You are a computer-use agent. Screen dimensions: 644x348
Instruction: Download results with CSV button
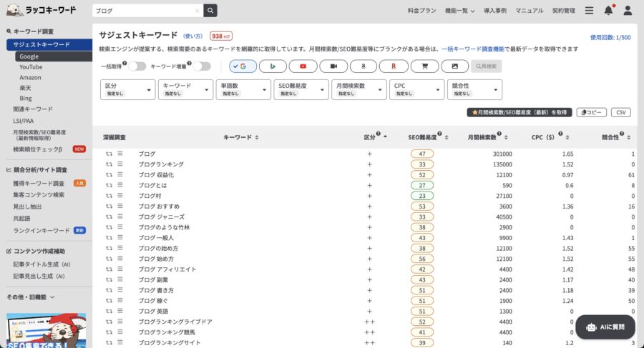(621, 112)
